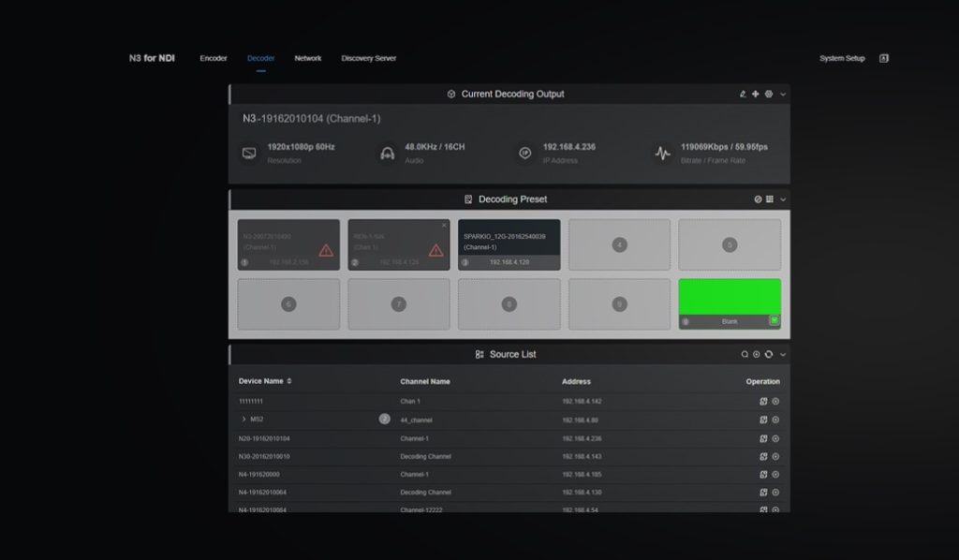Click the disable icon in Decoding Preset header
Screen dimensions: 959x560
pyautogui.click(x=758, y=199)
